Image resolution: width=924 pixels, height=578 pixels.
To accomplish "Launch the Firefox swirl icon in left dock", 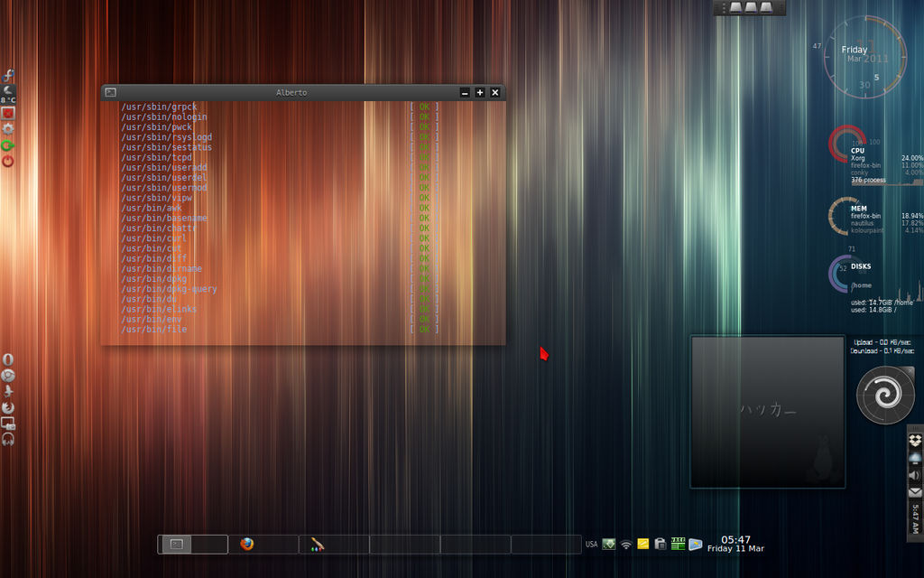I will pyautogui.click(x=7, y=407).
